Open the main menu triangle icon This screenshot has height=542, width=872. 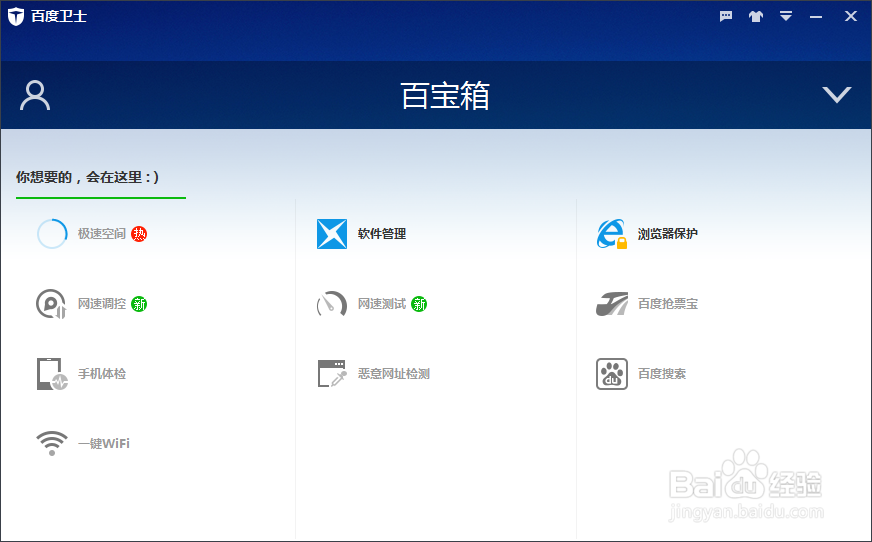(785, 16)
